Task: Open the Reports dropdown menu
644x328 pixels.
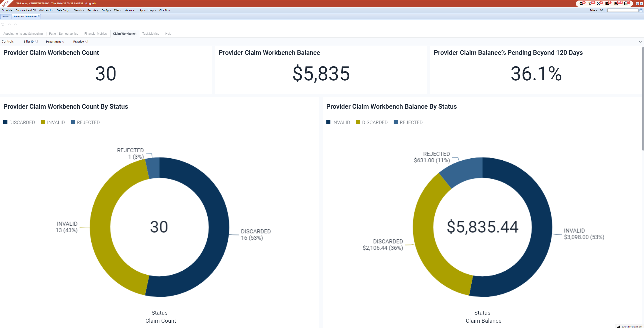Action: click(x=93, y=10)
